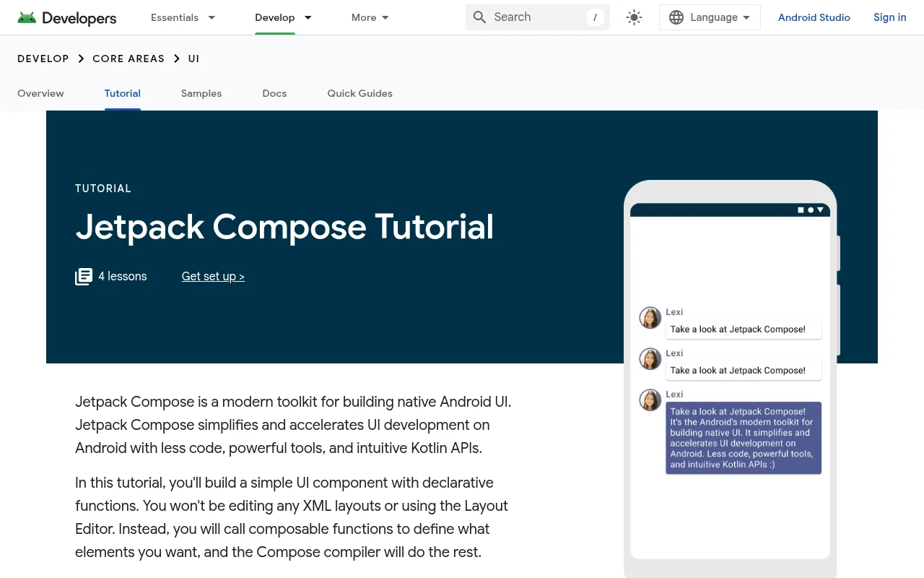Click the Essentials menu label
Screen dimensions: 924x578
[175, 17]
